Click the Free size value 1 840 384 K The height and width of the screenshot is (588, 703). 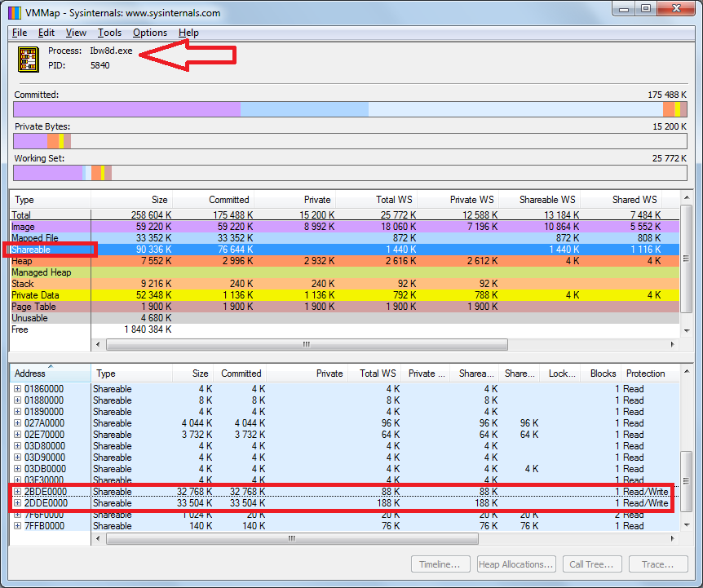(148, 329)
